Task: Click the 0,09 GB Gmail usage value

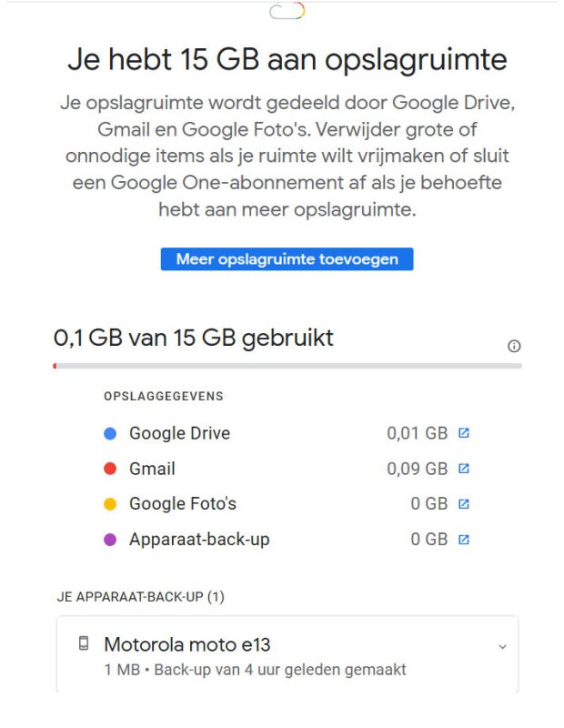Action: (x=417, y=469)
